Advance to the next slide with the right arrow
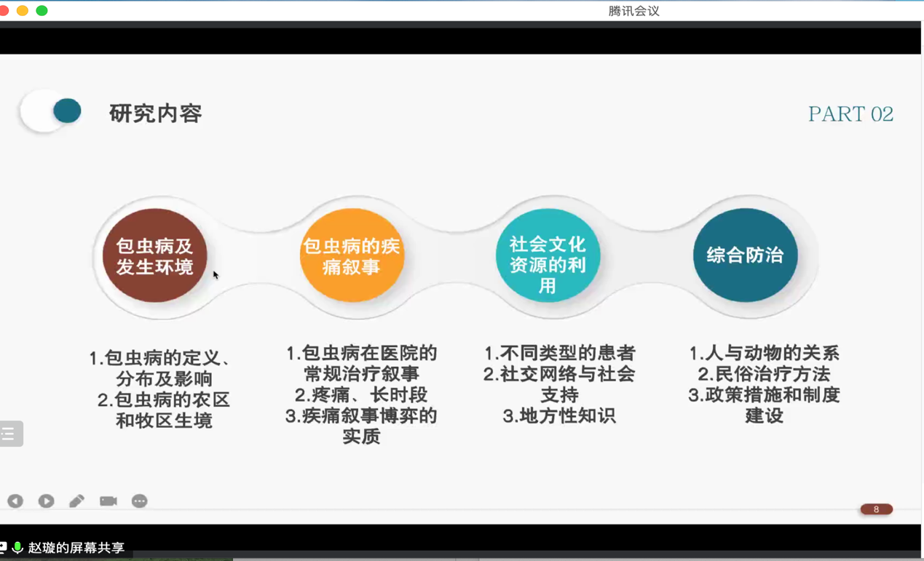 point(46,501)
